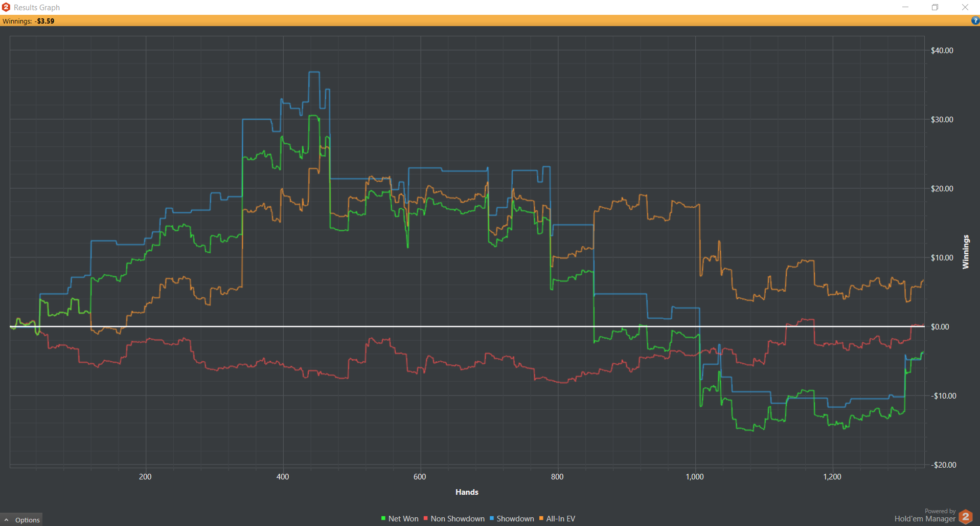Viewport: 980px width, 526px height.
Task: Click the 600 hands axis label
Action: (x=420, y=477)
